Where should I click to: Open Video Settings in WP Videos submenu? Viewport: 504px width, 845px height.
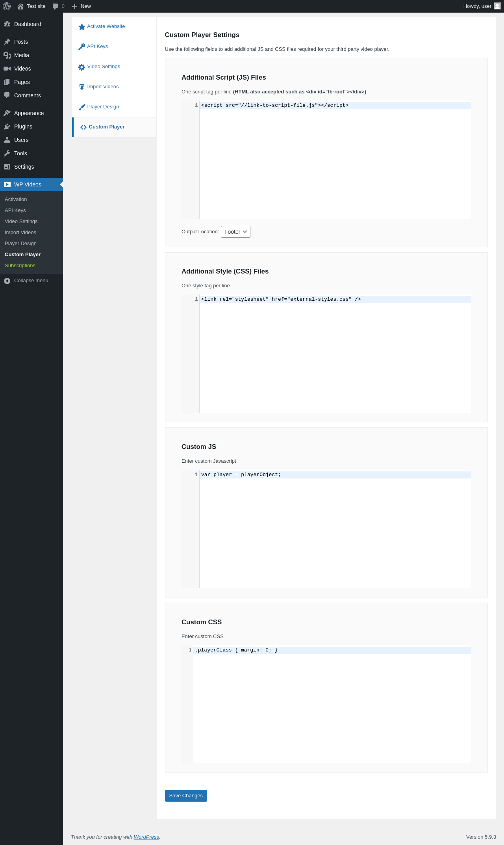tap(21, 221)
